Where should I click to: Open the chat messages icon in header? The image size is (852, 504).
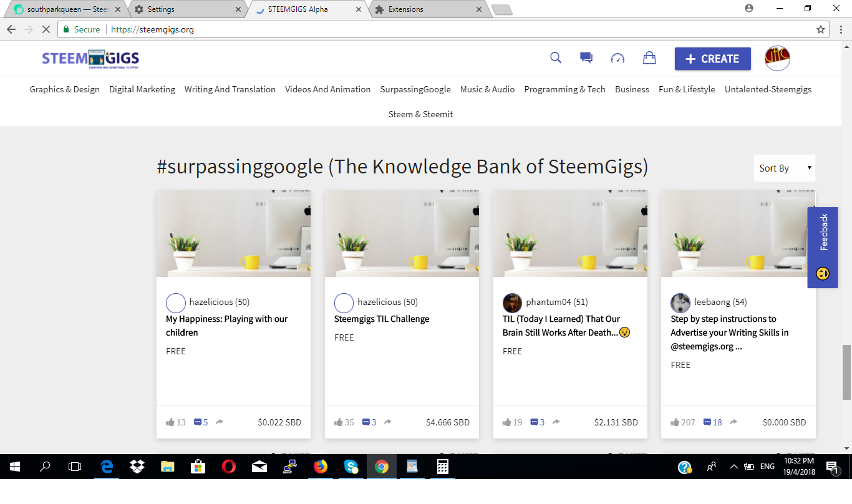point(586,58)
